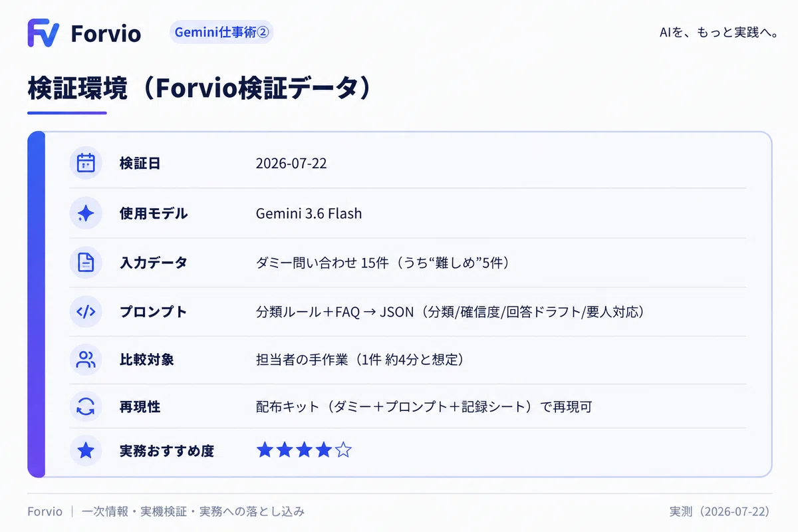Click the text 配布キット…で再現可
Screen dimensions: 798x532
[x=424, y=407]
